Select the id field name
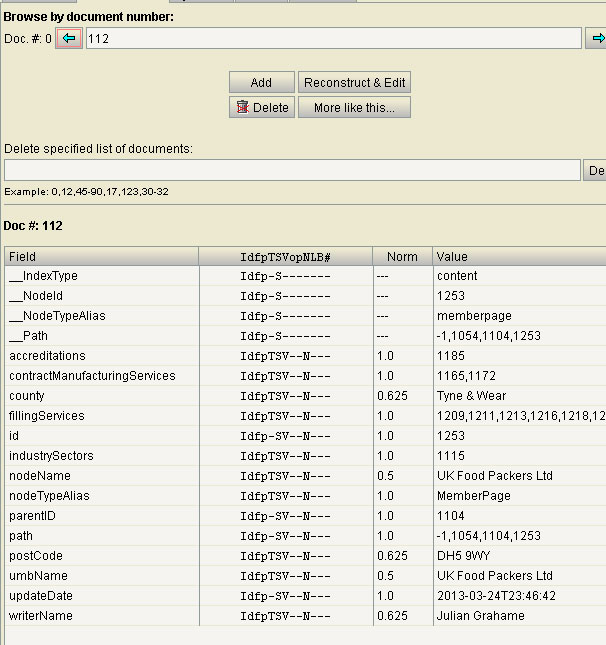606x645 pixels. click(14, 436)
